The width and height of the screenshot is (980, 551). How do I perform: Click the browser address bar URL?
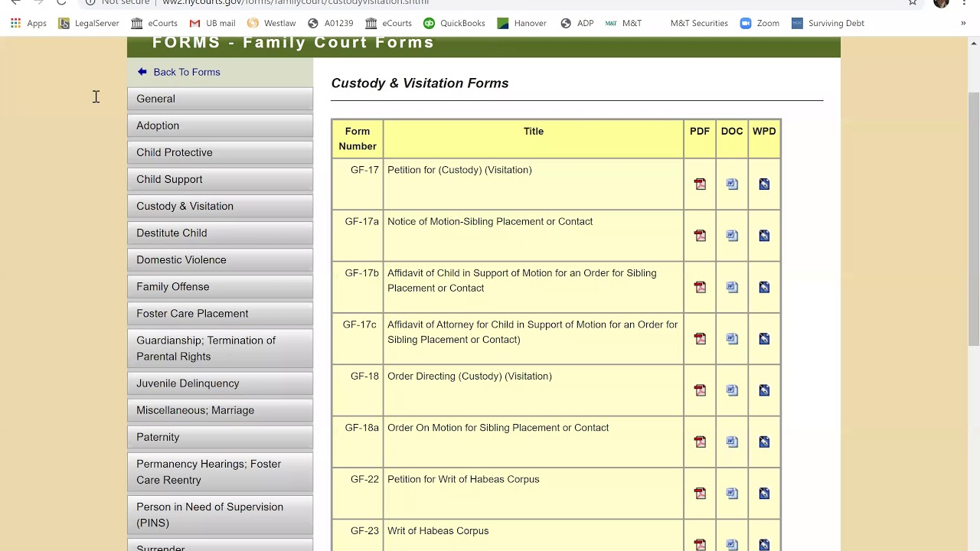295,2
